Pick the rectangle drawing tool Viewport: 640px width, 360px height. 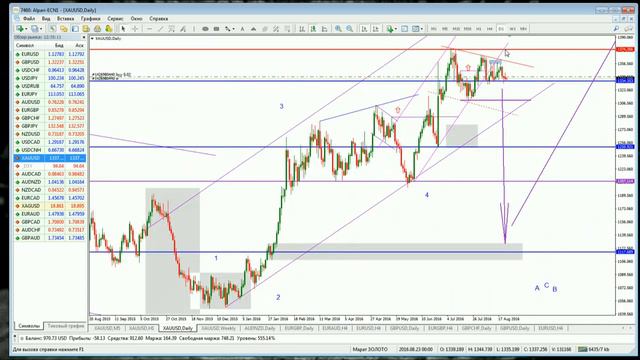tap(216, 29)
